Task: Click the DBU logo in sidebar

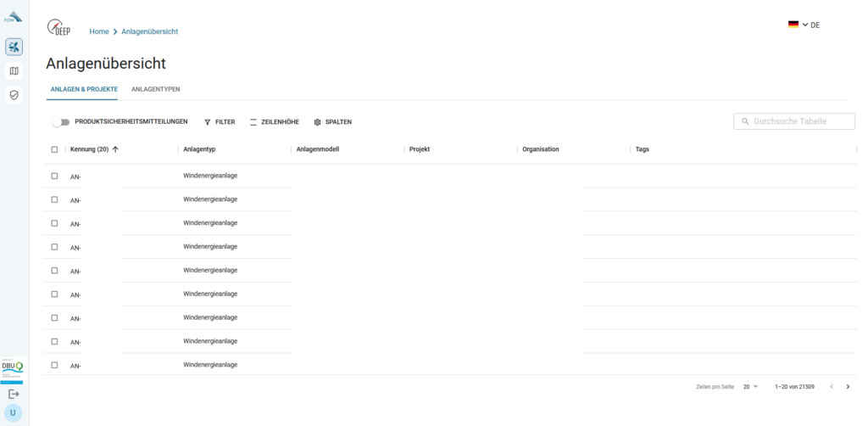Action: 14,370
